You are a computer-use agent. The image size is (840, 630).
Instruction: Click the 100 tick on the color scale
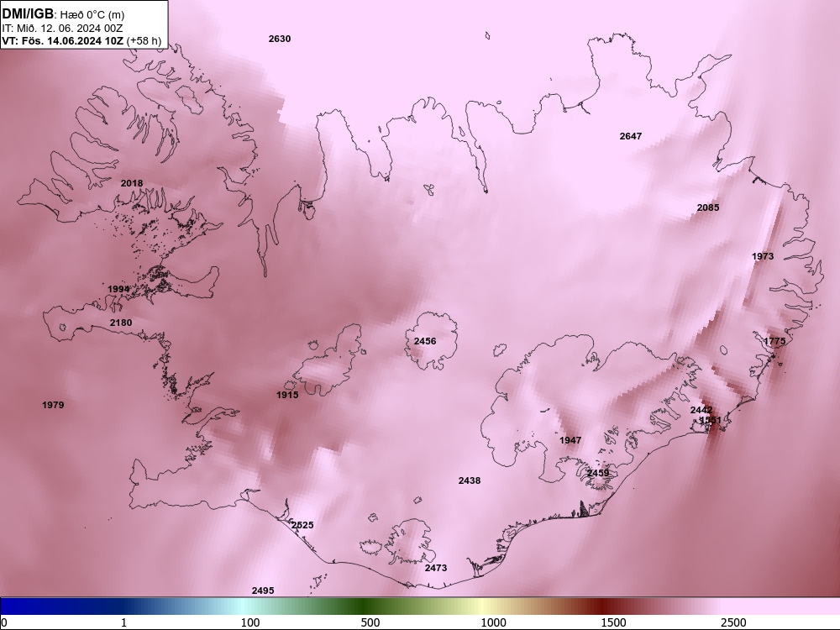[x=250, y=622]
